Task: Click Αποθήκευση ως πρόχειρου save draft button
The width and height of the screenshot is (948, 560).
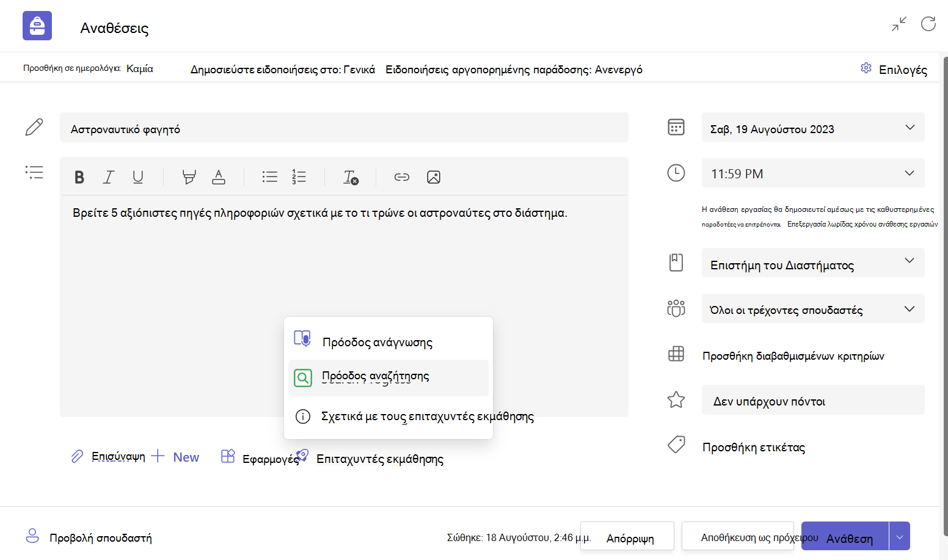Action: [738, 537]
